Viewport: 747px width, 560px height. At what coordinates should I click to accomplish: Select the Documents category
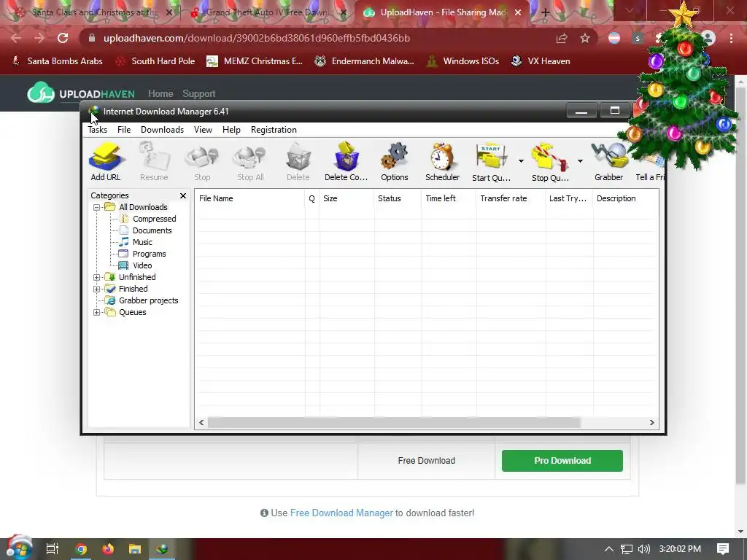pos(152,230)
